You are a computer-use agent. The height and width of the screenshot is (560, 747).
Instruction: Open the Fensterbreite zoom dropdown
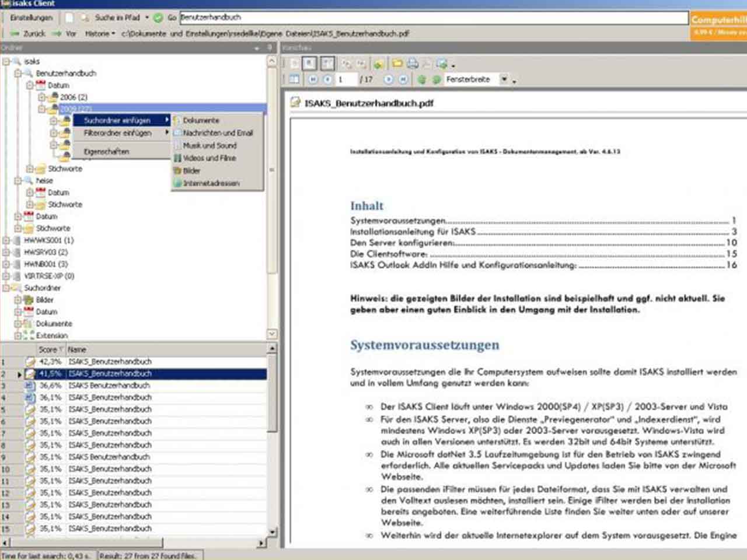click(504, 79)
